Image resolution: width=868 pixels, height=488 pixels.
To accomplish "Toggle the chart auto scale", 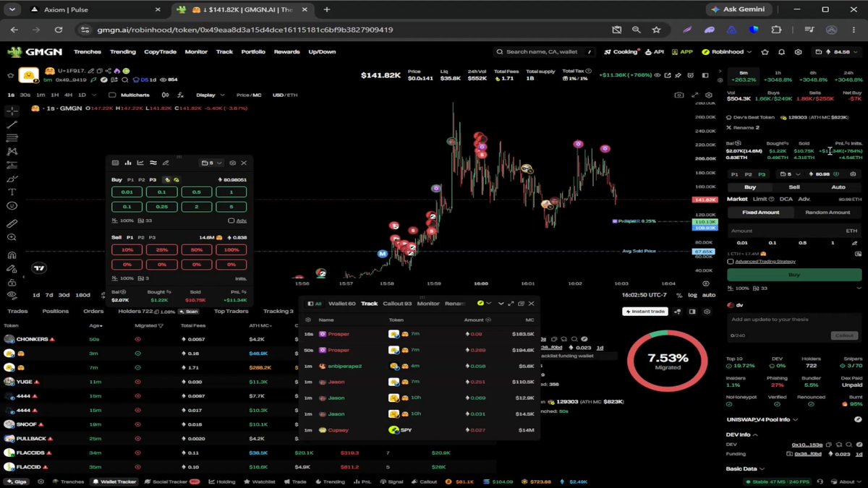I will coord(709,295).
